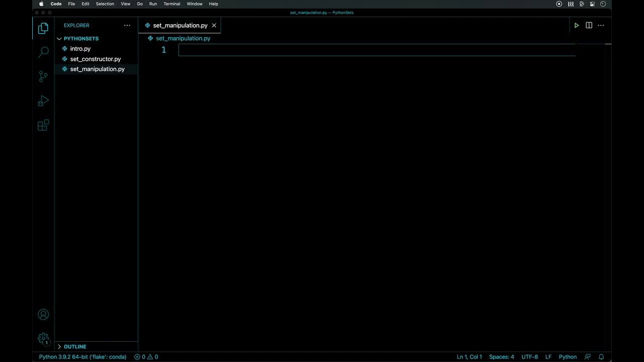Close the set_manipulation.py tab

coord(214,25)
